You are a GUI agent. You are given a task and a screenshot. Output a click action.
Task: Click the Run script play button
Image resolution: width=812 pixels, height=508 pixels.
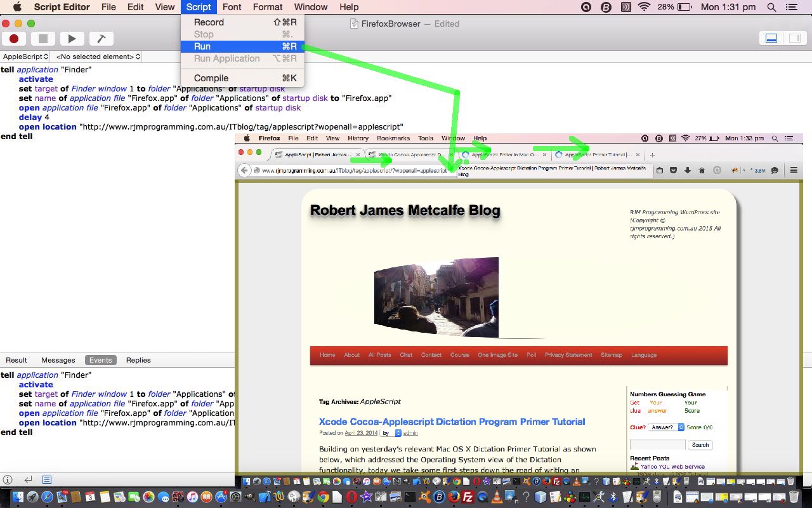[72, 39]
